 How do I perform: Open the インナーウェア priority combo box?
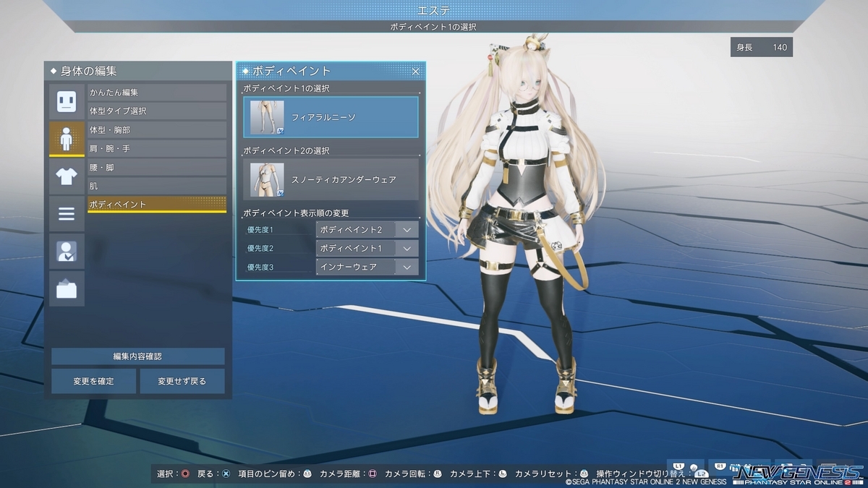pyautogui.click(x=367, y=267)
